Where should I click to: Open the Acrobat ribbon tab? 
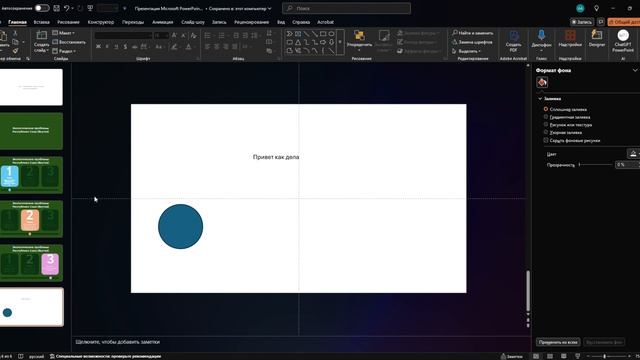pyautogui.click(x=325, y=22)
